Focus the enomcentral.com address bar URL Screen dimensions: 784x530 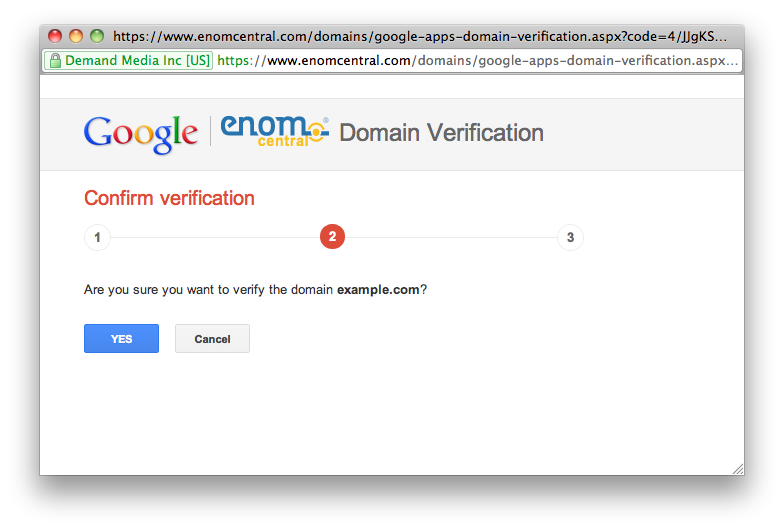478,61
